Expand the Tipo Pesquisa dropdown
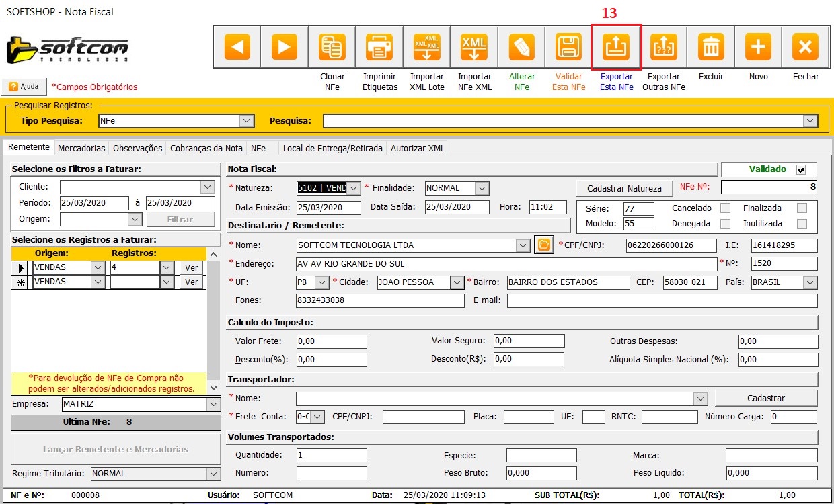This screenshot has height=504, width=834. tap(247, 121)
